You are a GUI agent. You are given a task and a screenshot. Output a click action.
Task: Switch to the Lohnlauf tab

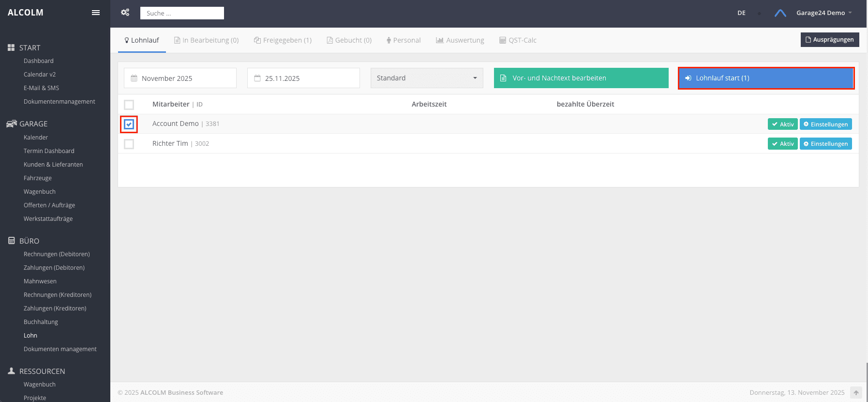142,40
